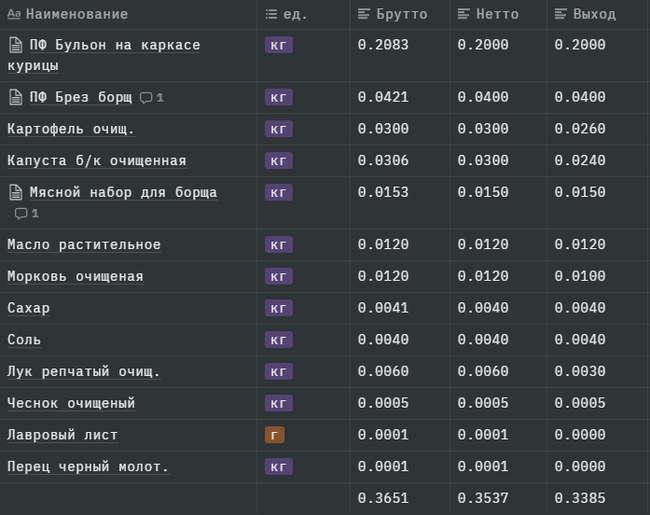Click the Брутто value 0.2083 cell
The width and height of the screenshot is (650, 515).
tap(383, 45)
